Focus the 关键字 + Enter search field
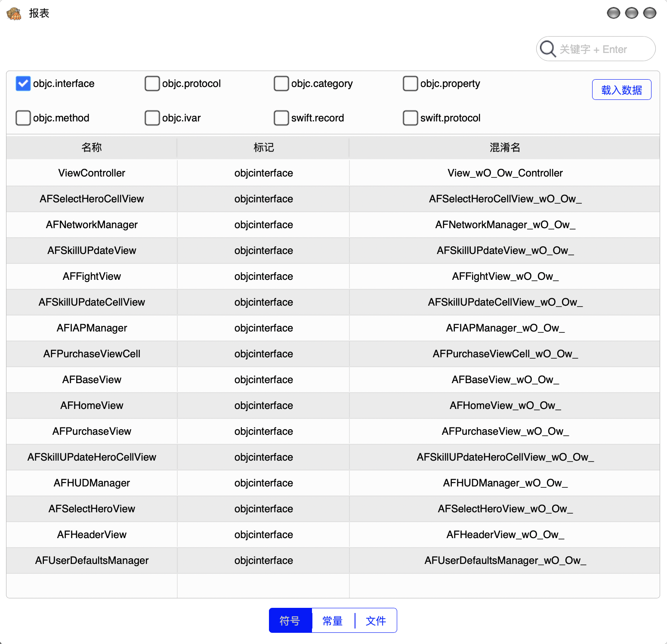 [x=596, y=49]
